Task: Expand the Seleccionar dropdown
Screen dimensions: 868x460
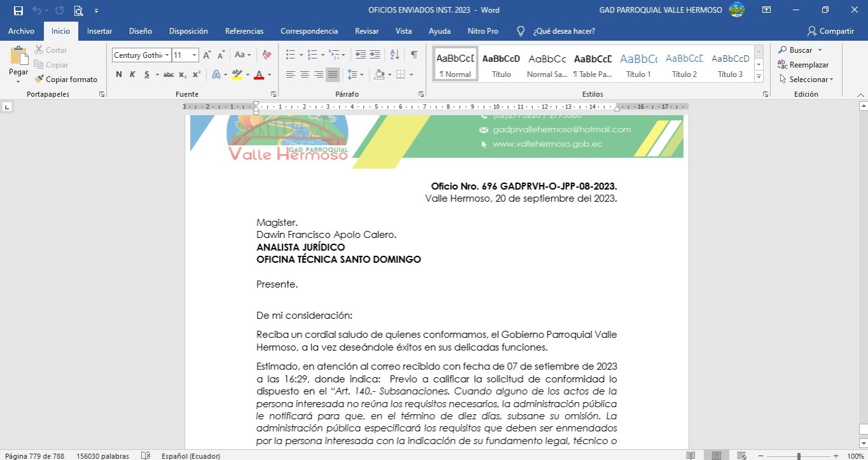Action: click(811, 80)
